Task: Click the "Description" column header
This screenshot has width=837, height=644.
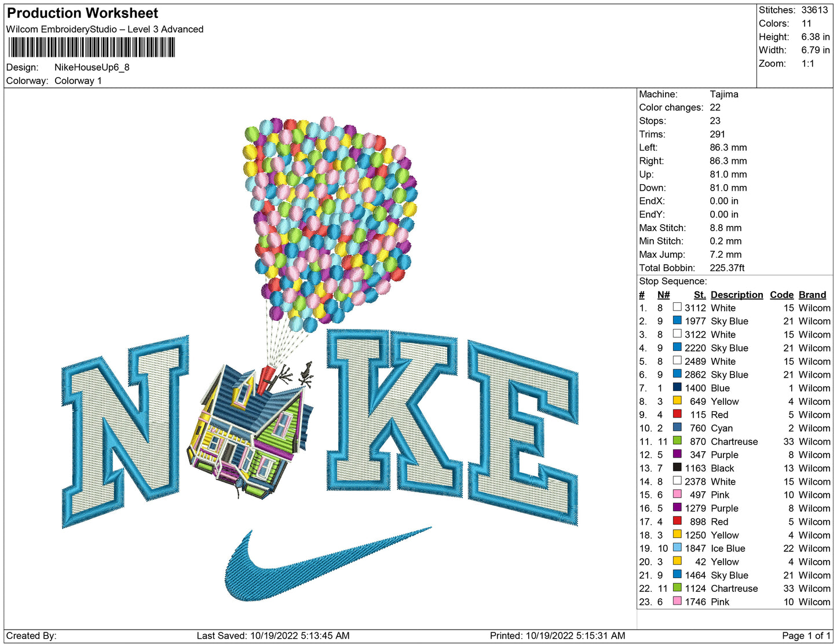Action: click(737, 295)
